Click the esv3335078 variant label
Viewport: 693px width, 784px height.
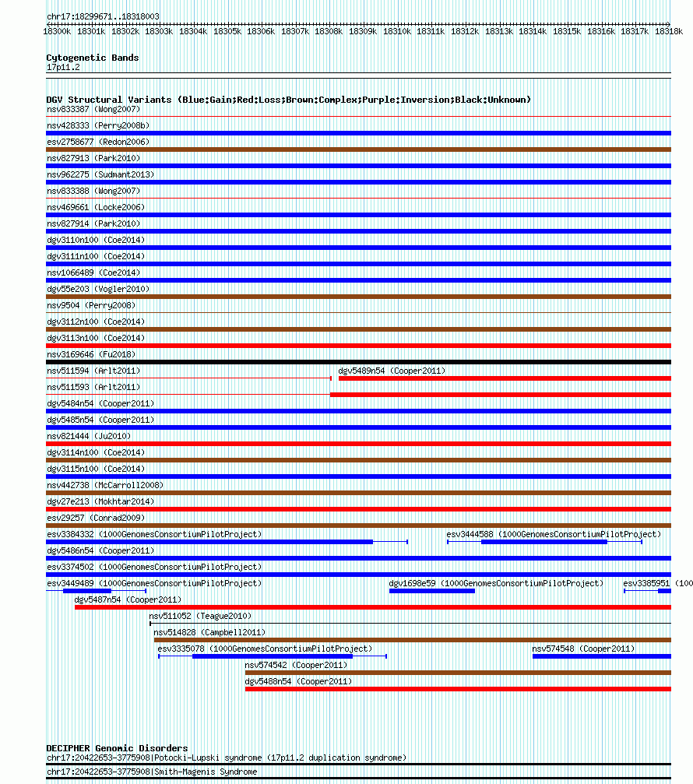point(265,649)
